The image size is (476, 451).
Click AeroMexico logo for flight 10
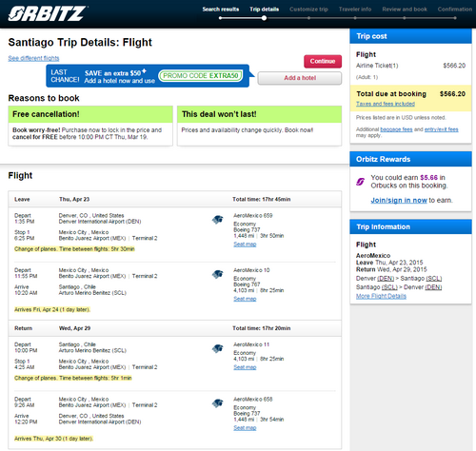(218, 274)
